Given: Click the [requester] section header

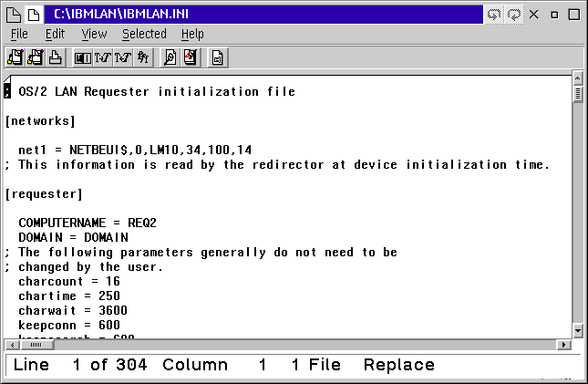Looking at the screenshot, I should click(44, 194).
